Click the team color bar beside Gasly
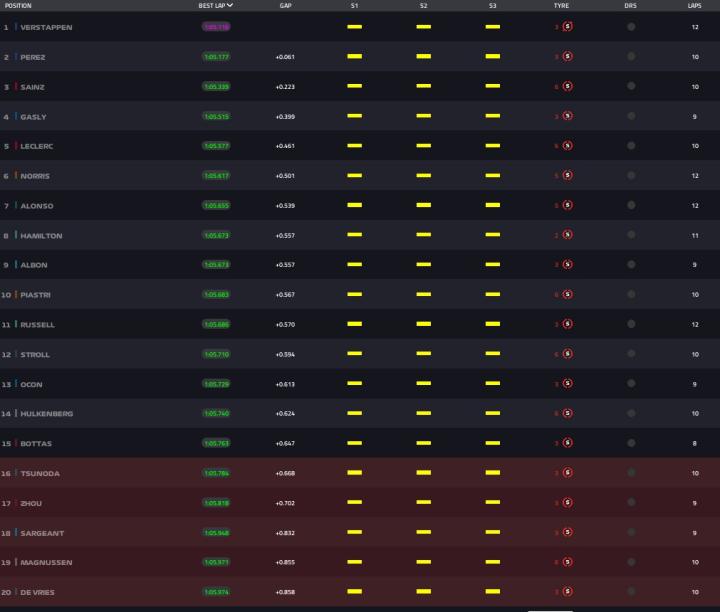The width and height of the screenshot is (720, 612). pos(16,117)
